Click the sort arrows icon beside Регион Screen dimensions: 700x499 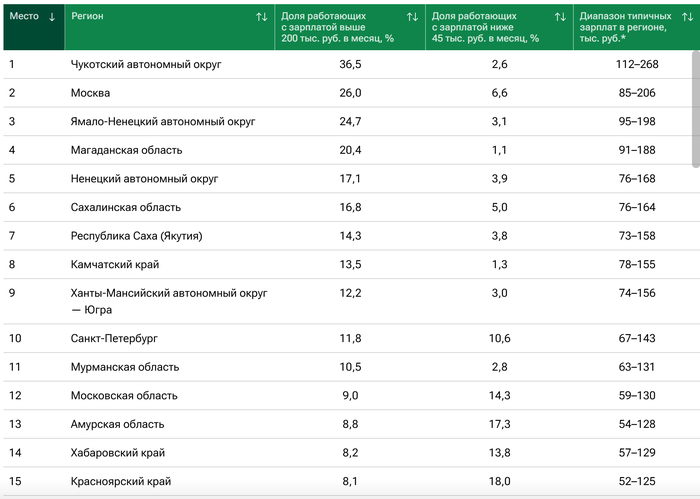coord(262,17)
